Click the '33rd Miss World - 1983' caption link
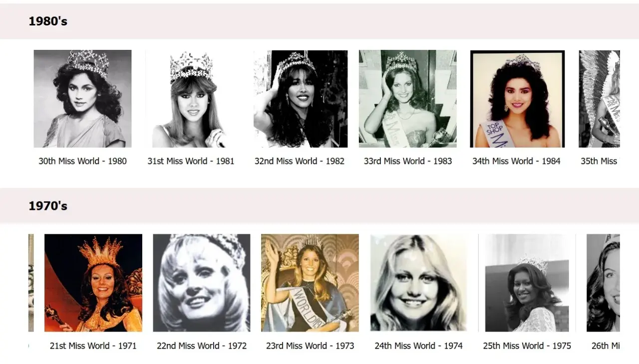 [408, 161]
